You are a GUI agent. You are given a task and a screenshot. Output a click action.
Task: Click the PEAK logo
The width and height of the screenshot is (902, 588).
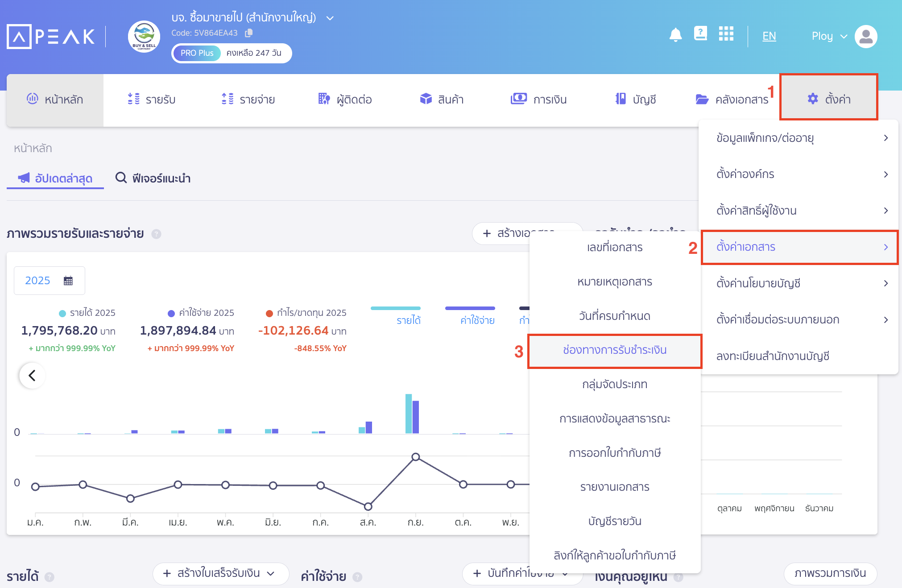50,36
